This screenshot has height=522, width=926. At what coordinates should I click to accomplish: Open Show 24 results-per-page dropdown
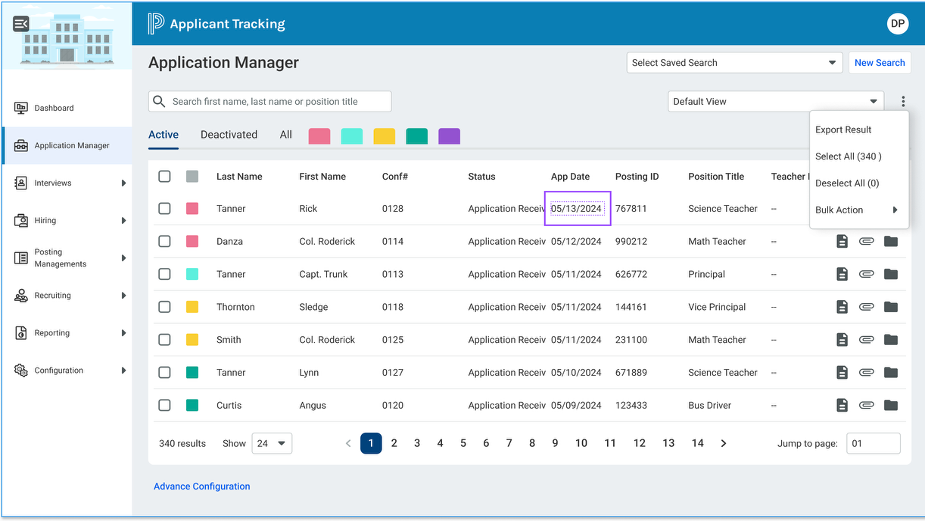[272, 443]
